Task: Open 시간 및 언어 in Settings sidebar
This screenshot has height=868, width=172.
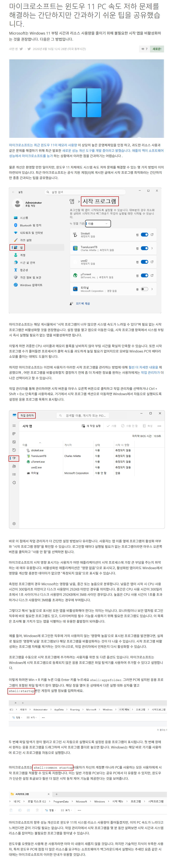Action: click(x=24, y=262)
